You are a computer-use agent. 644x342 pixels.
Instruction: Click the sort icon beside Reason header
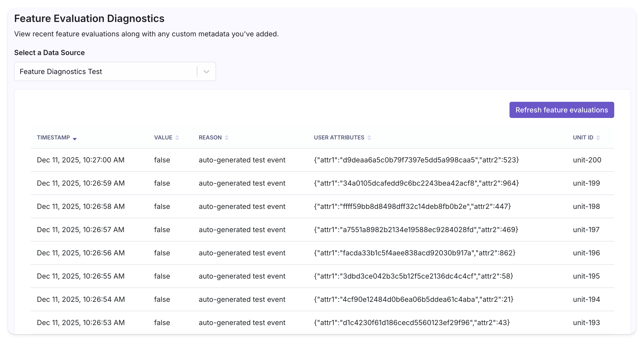[227, 138]
